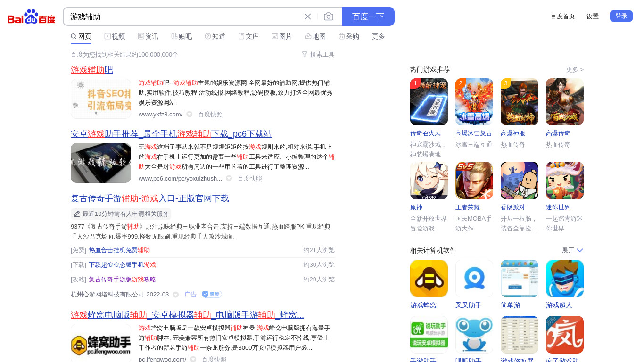
Task: Open 香肠派对 game icon
Action: coord(520,181)
